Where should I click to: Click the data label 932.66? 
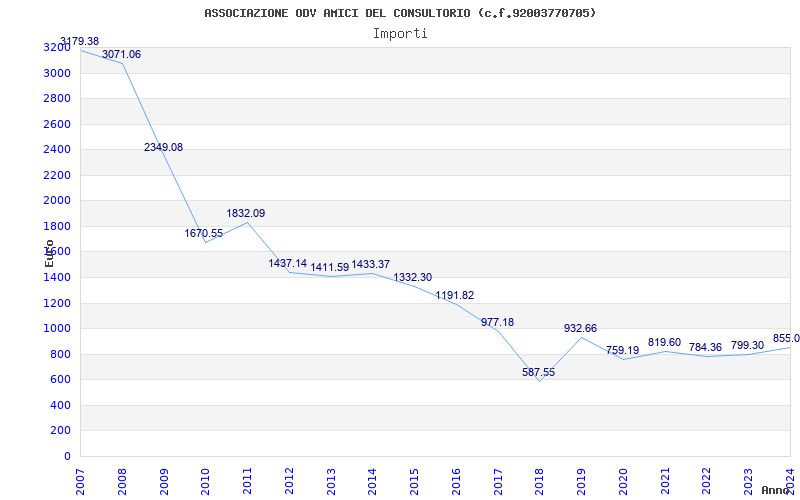coord(580,328)
